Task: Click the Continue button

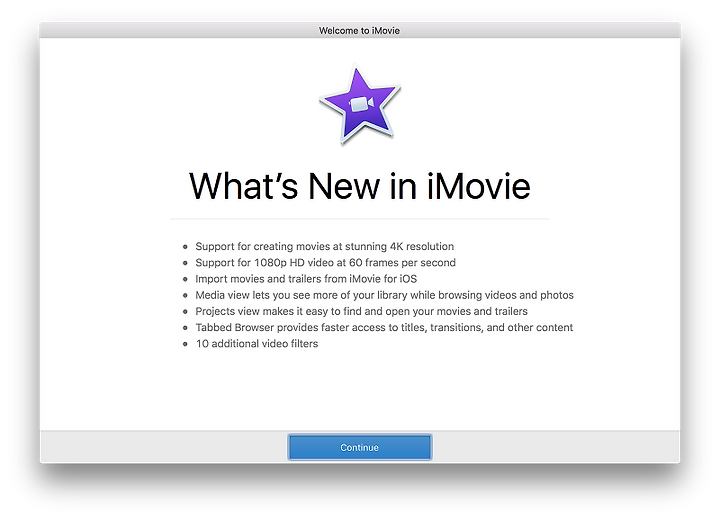Action: [360, 447]
